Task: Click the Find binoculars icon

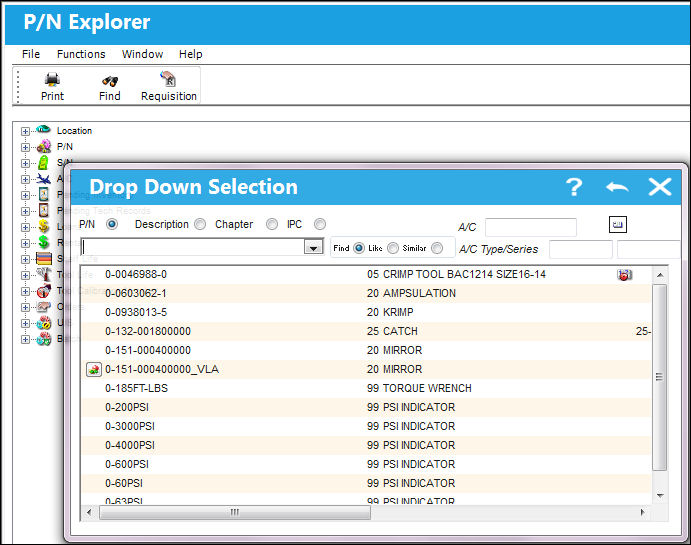Action: pos(110,81)
